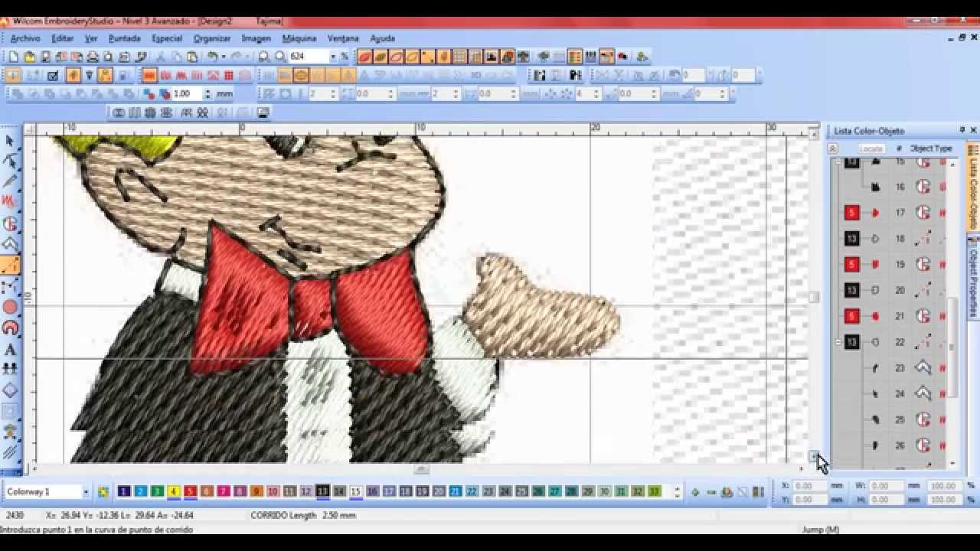This screenshot has height=551, width=980.
Task: Toggle the padlock icon
Action: [122, 75]
